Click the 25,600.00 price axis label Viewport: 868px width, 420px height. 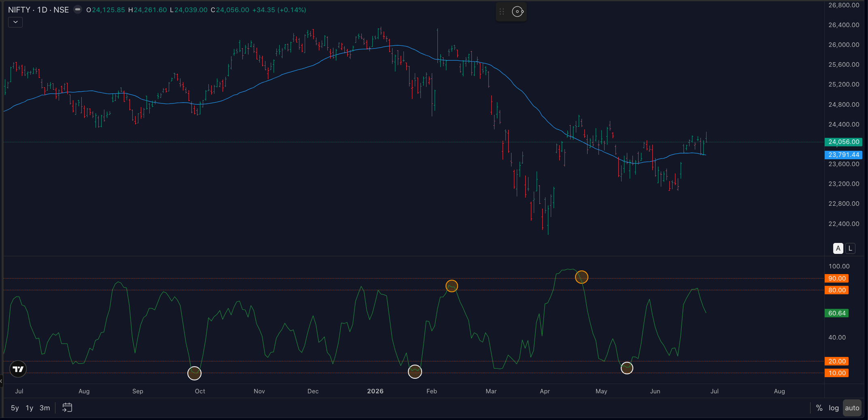pos(844,65)
